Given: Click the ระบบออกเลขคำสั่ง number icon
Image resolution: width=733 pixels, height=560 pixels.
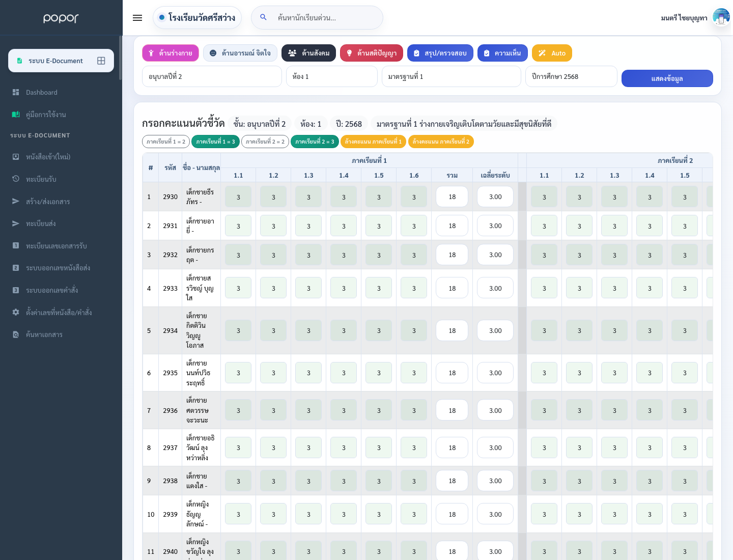Looking at the screenshot, I should pos(16,290).
